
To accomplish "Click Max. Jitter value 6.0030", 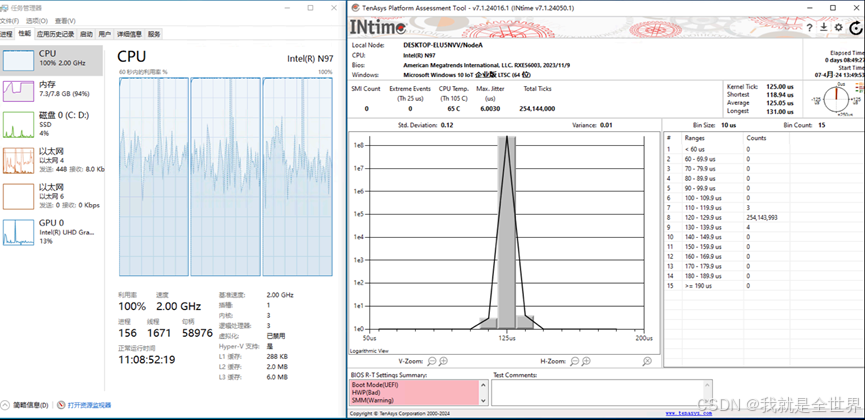I will tap(490, 109).
